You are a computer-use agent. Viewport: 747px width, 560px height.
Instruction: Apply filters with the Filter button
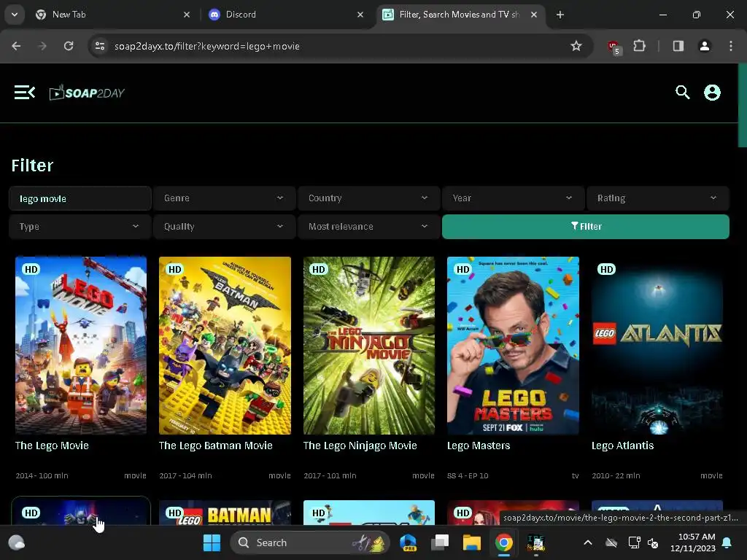[x=586, y=227]
